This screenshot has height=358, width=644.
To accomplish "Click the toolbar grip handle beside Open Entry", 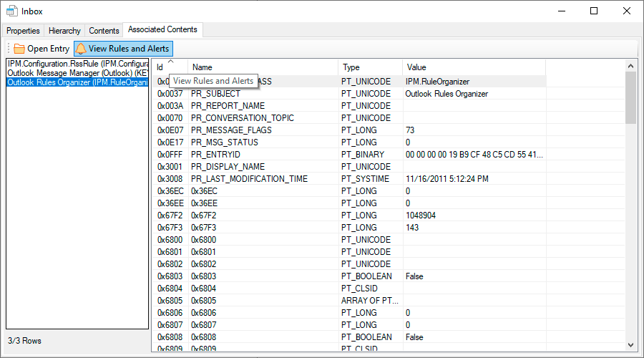I will (x=9, y=49).
